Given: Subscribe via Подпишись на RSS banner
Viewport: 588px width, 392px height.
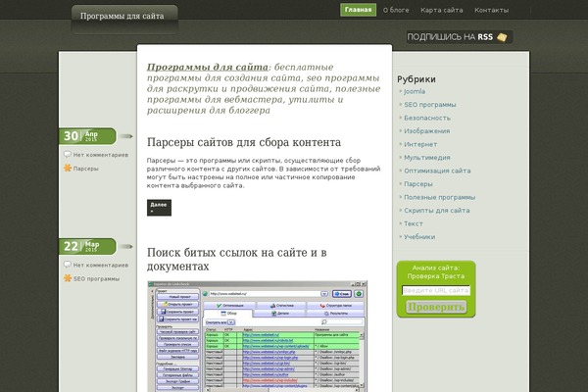Looking at the screenshot, I should coord(460,37).
